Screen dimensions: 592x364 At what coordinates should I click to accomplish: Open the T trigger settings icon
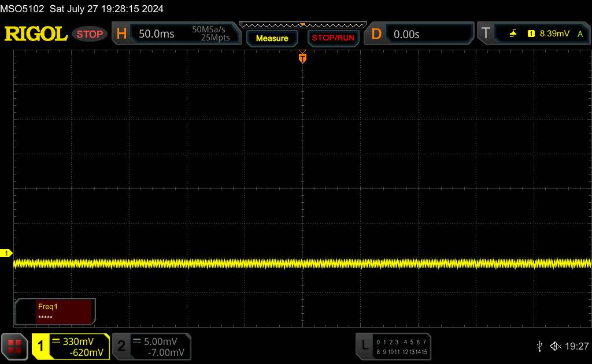pyautogui.click(x=486, y=34)
